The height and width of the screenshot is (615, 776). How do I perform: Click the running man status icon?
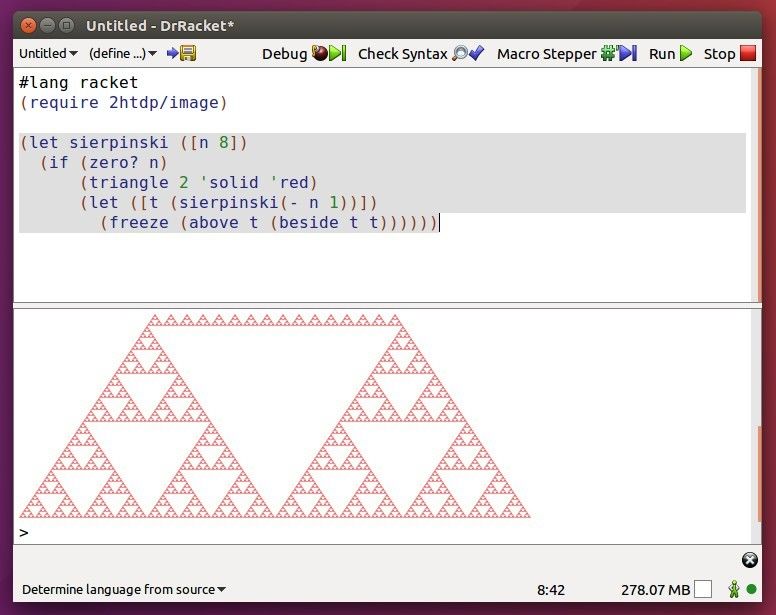click(734, 589)
